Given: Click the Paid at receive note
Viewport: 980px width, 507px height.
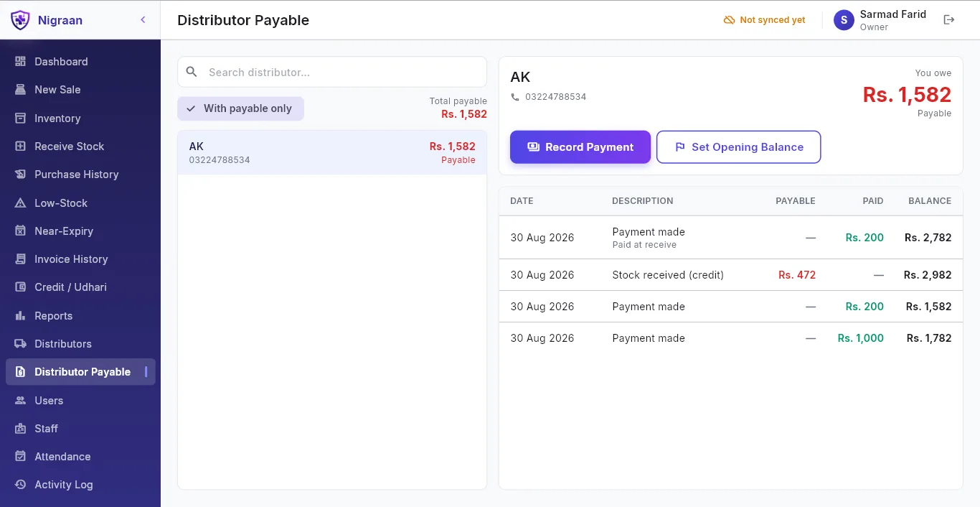Looking at the screenshot, I should pyautogui.click(x=644, y=245).
